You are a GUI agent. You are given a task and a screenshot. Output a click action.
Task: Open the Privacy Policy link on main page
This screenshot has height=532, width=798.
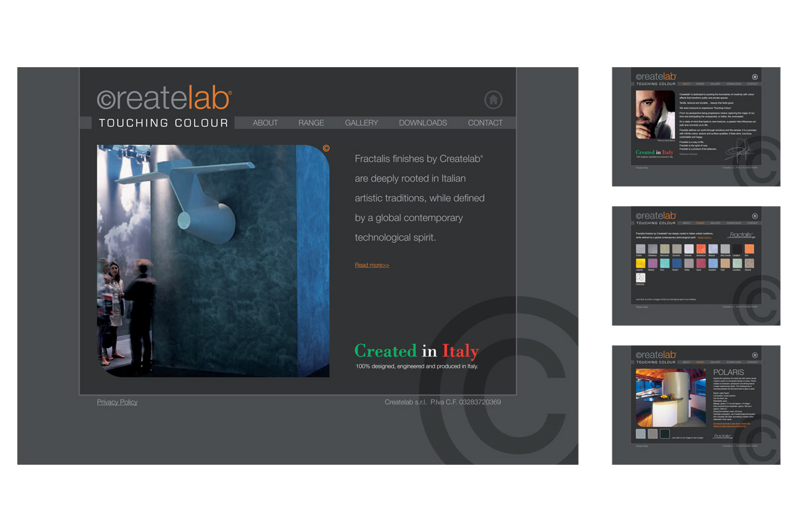[x=117, y=402]
